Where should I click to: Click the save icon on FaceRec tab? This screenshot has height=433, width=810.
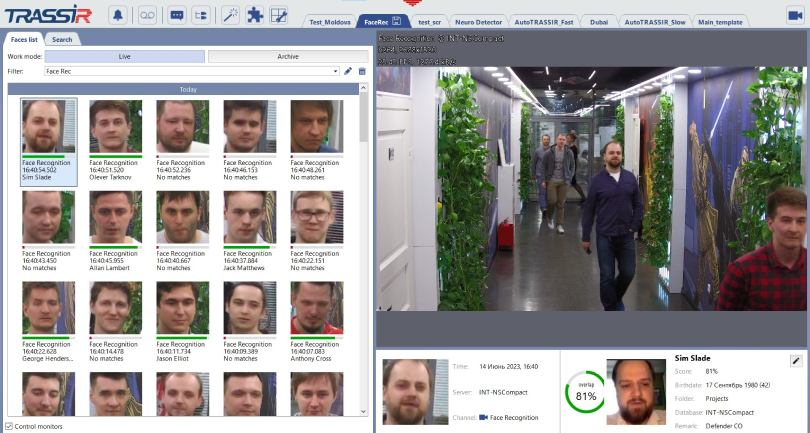[397, 21]
